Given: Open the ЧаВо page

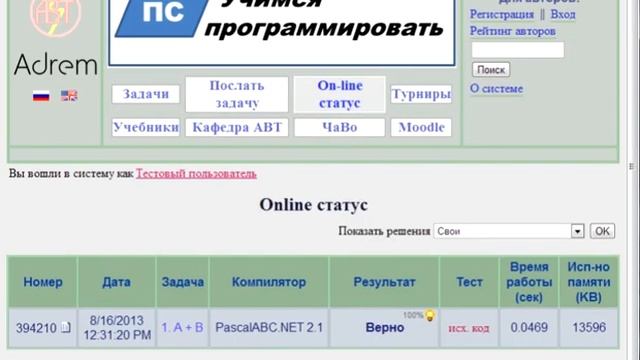Looking at the screenshot, I should pos(340,127).
